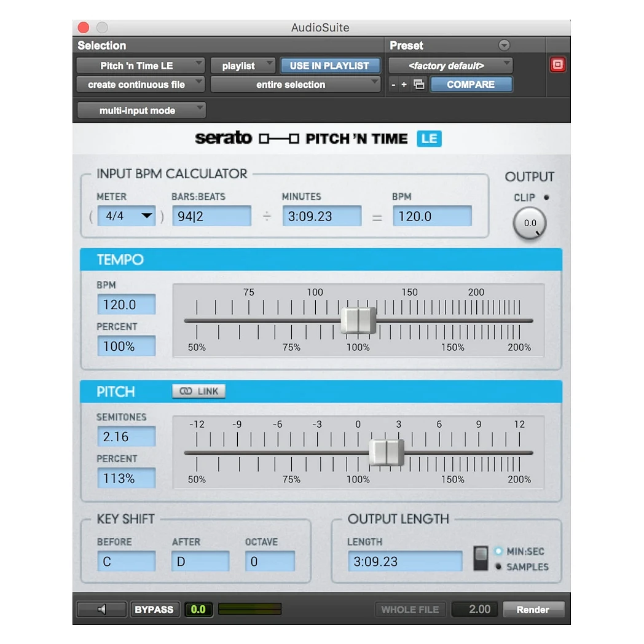Open the 4/4 METER dropdown
The height and width of the screenshot is (644, 644).
coord(126,216)
